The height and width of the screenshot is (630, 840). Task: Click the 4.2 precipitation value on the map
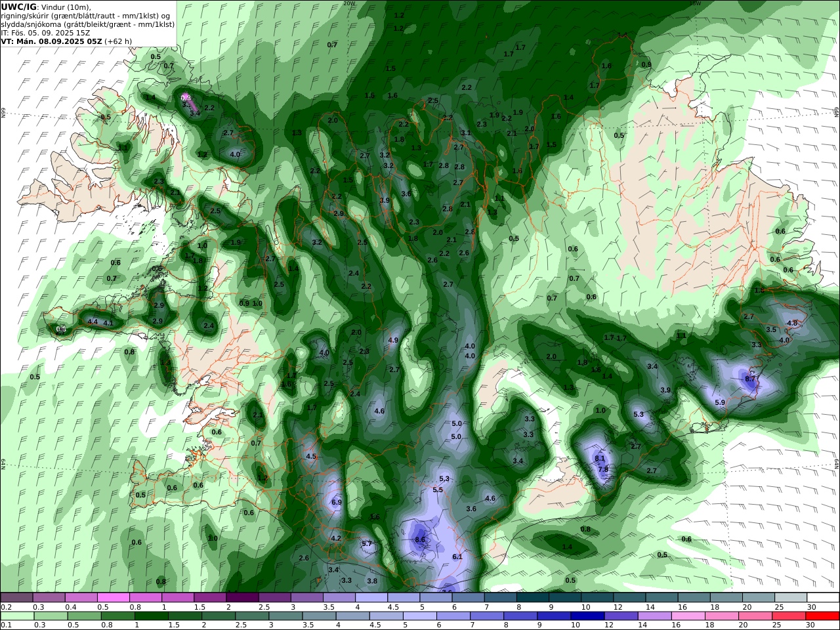[x=336, y=538]
